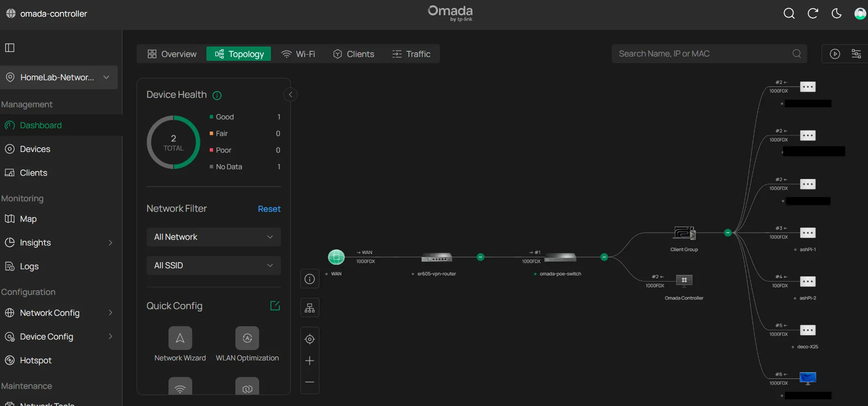
Task: Click the 'Good' health legend row
Action: click(245, 117)
